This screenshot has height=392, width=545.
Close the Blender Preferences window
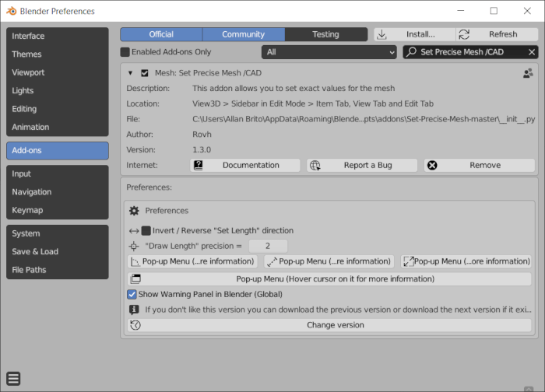tap(527, 11)
